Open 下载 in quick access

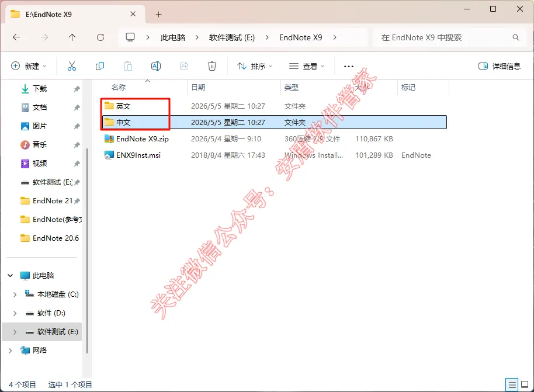[40, 89]
